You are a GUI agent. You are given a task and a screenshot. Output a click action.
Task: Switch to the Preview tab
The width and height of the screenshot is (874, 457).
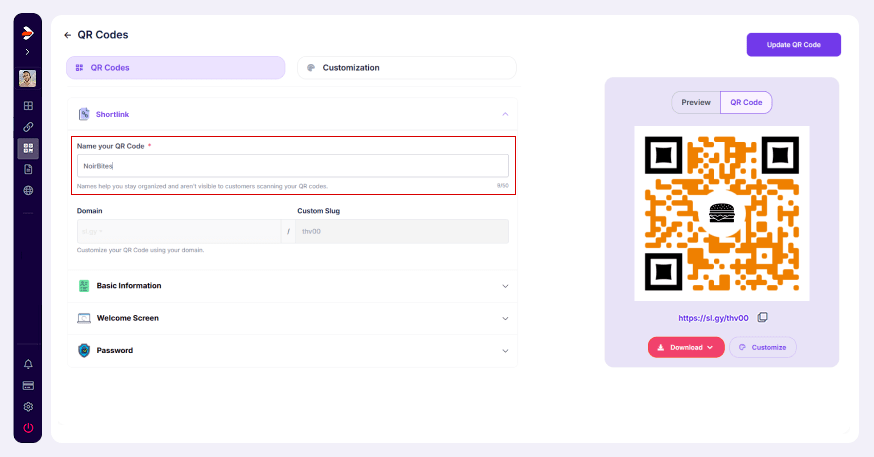696,103
